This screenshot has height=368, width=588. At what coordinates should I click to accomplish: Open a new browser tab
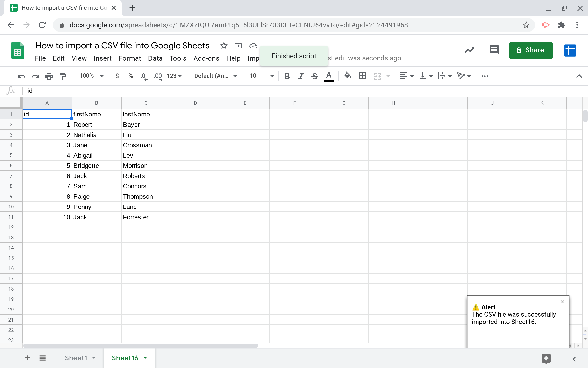click(x=132, y=8)
